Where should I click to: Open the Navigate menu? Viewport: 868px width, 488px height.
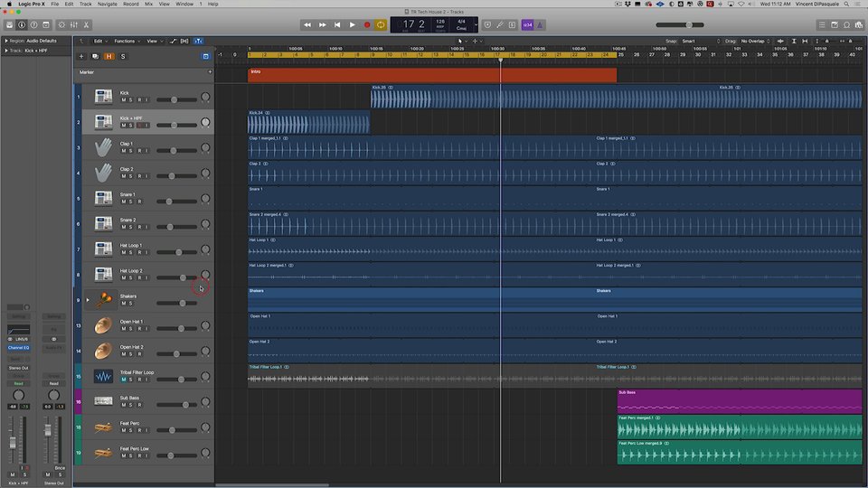(x=108, y=4)
